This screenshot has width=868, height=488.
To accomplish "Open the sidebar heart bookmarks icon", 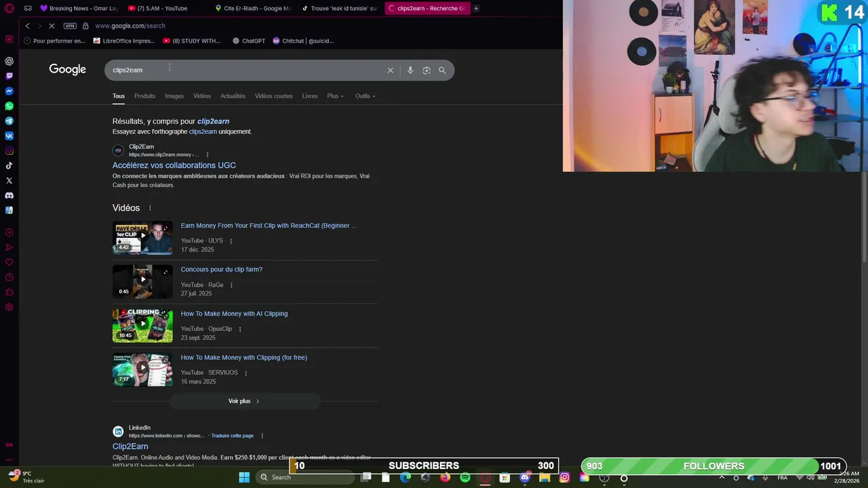I will point(9,262).
